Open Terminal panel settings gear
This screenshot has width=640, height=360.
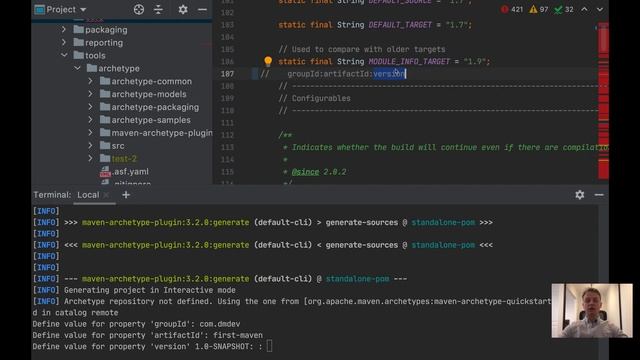pyautogui.click(x=580, y=195)
